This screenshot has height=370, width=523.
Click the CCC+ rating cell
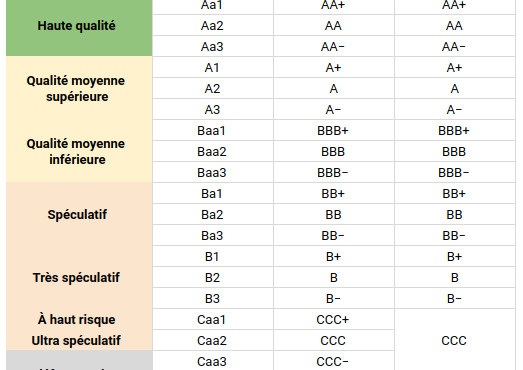pos(334,320)
